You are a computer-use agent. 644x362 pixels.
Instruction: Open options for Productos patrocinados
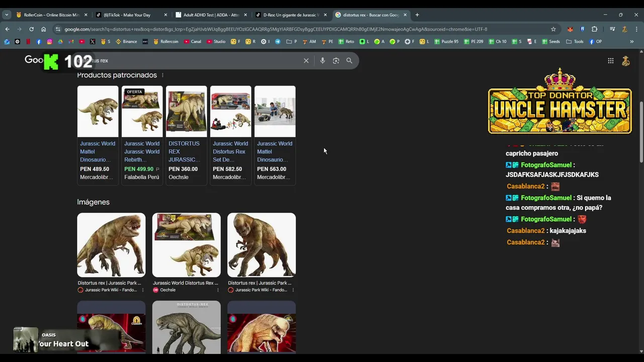pyautogui.click(x=162, y=75)
